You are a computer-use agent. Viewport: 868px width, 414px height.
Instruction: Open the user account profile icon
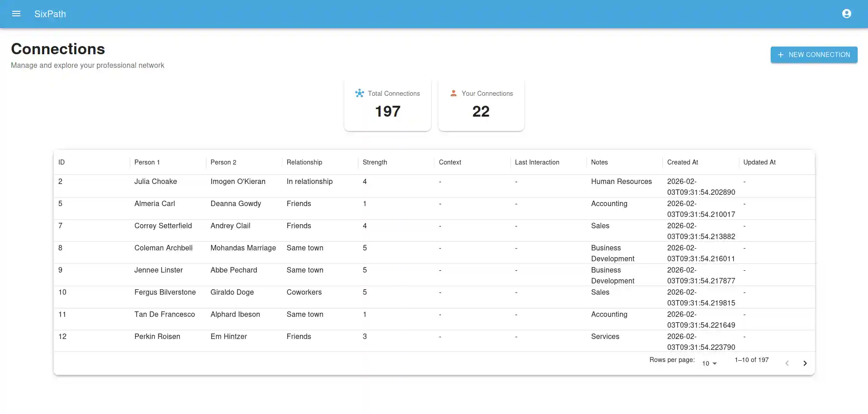847,14
